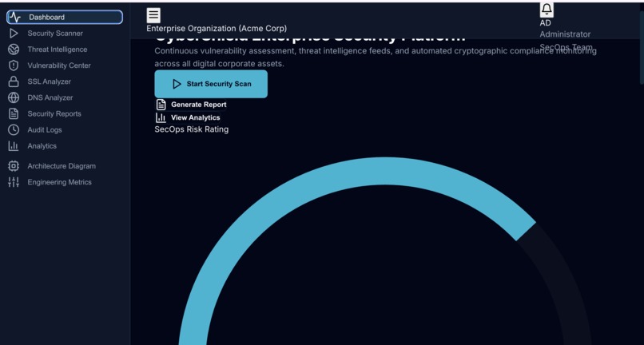The image size is (644, 345).
Task: View Audit Logs page
Action: pyautogui.click(x=65, y=130)
